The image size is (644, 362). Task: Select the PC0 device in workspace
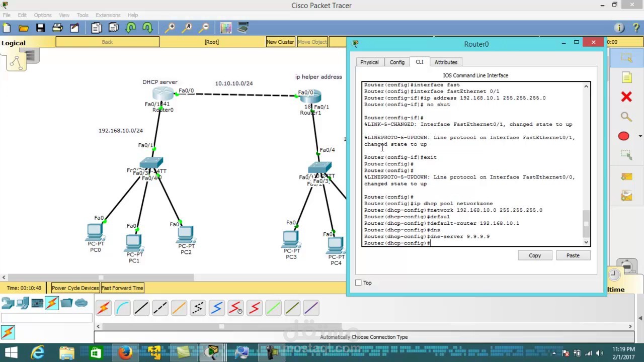pos(95,232)
